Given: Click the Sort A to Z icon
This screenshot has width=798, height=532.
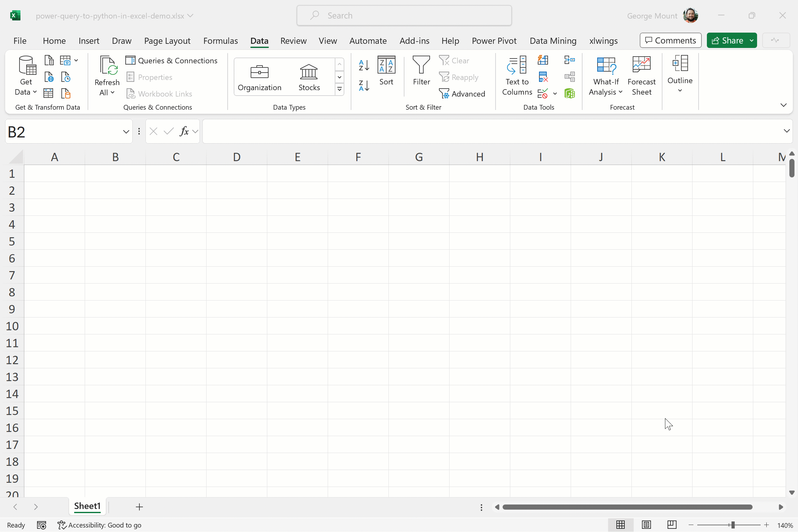Looking at the screenshot, I should 364,65.
